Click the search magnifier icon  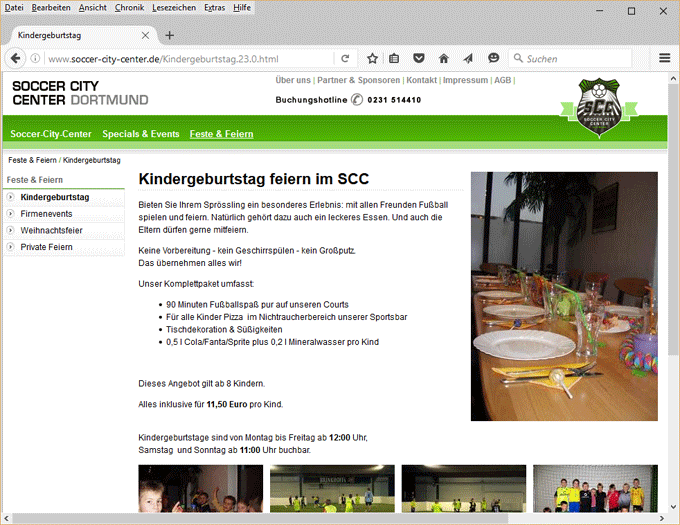click(518, 58)
